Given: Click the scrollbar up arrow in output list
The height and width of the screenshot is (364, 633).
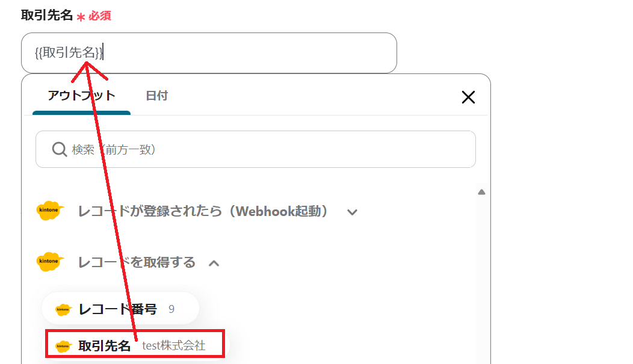Looking at the screenshot, I should [x=481, y=192].
